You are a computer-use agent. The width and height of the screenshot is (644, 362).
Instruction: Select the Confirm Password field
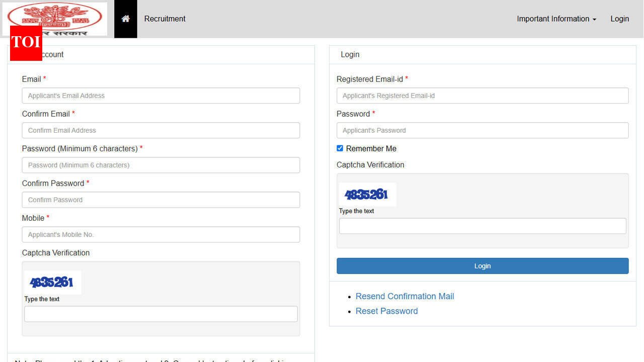(x=161, y=200)
